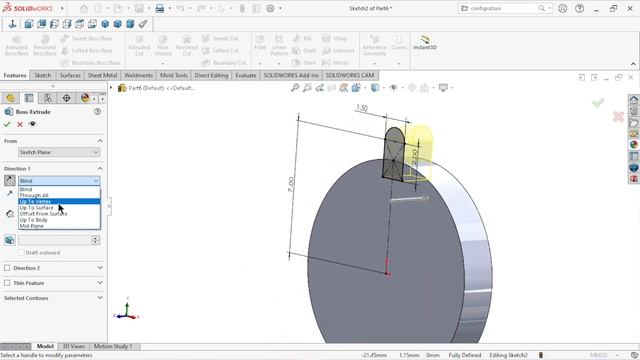
Task: Open the DimXpertManager crosshair tab
Action: tap(67, 98)
